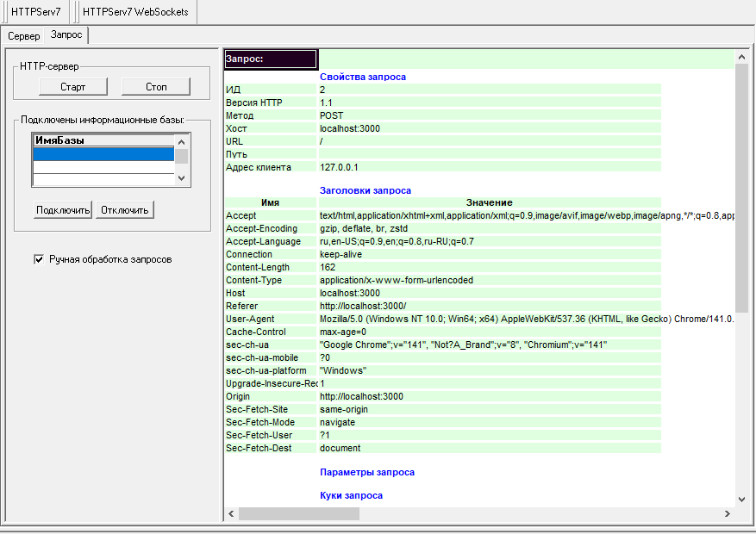
Task: Click the horizontal scrollbar thumb
Action: [298, 513]
